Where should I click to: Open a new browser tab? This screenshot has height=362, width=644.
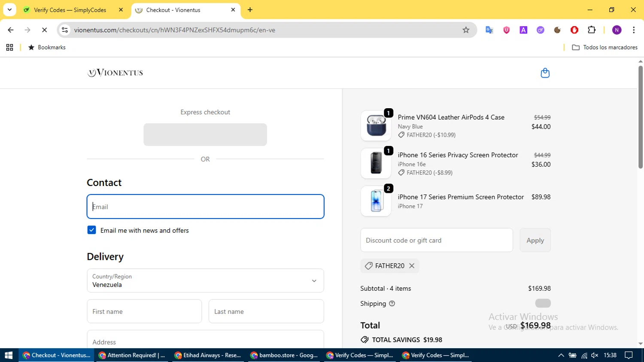pos(250,10)
